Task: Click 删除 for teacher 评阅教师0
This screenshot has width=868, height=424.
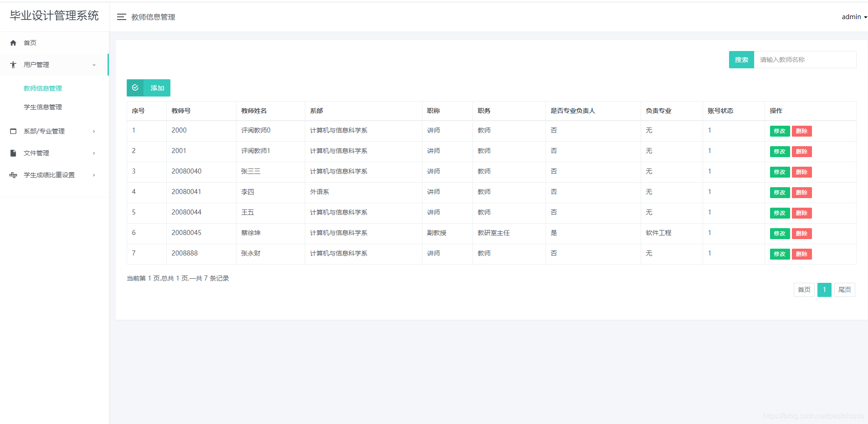Action: coord(801,131)
